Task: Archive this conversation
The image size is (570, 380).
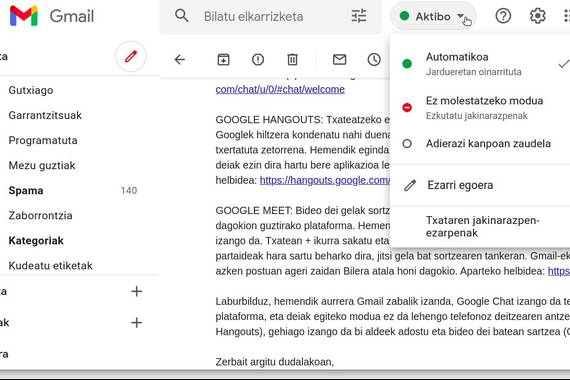Action: coord(223,59)
